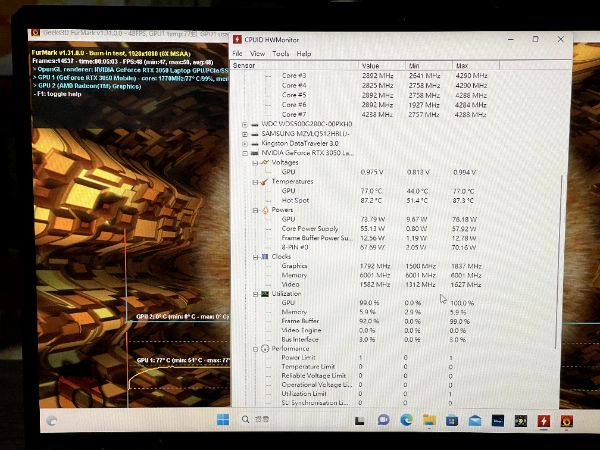Click the 87.2 °C Hot Spot value
Image resolution: width=600 pixels, height=450 pixels.
[x=371, y=201]
